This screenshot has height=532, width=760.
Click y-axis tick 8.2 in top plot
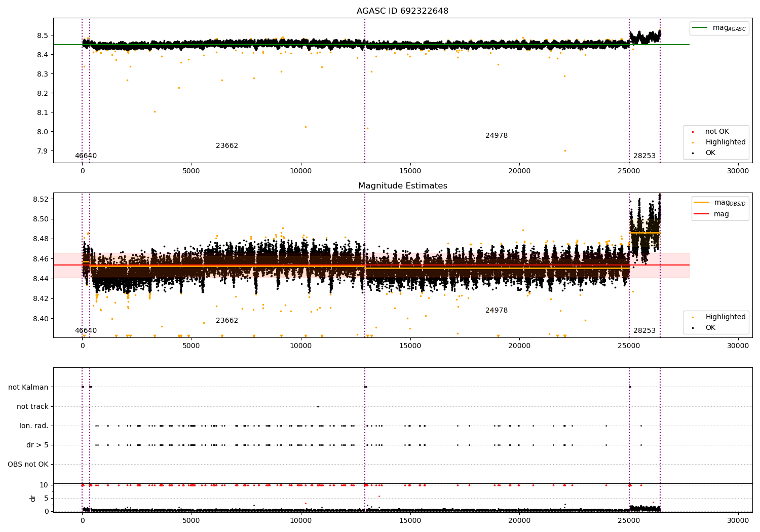point(43,94)
